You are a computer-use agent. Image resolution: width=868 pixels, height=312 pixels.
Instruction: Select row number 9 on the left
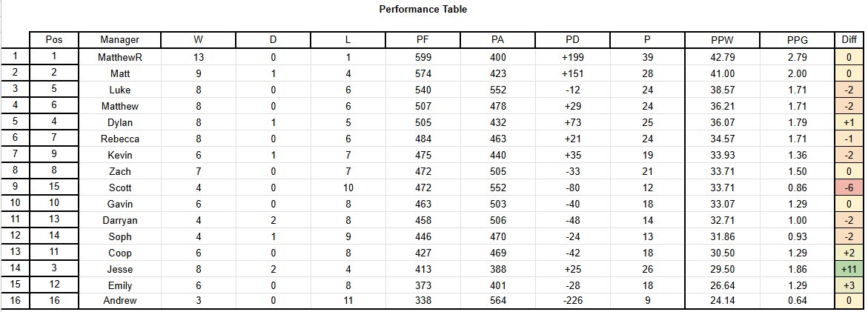[15, 187]
